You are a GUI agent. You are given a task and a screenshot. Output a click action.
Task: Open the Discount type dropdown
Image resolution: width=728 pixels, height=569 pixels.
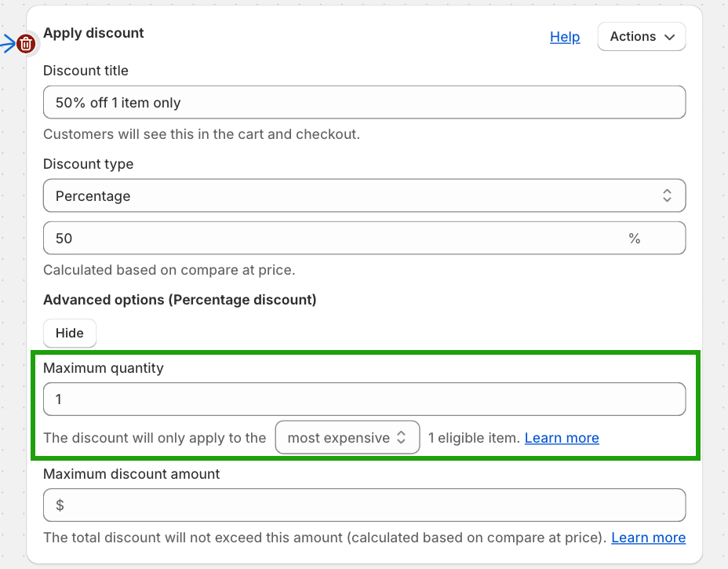coord(365,195)
